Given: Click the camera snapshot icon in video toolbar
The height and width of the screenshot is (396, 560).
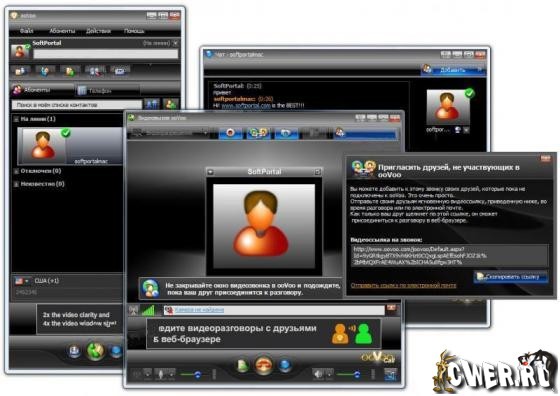Looking at the screenshot, I should (x=286, y=133).
